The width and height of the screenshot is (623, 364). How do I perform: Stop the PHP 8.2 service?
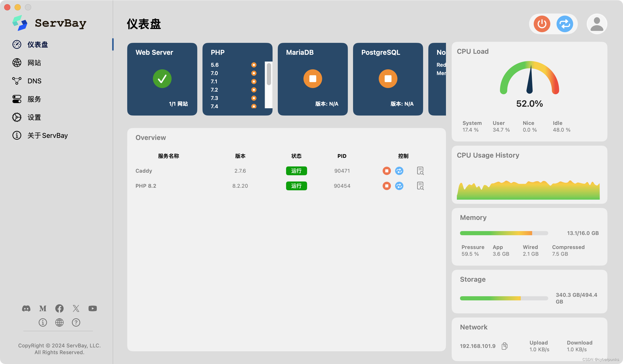387,186
